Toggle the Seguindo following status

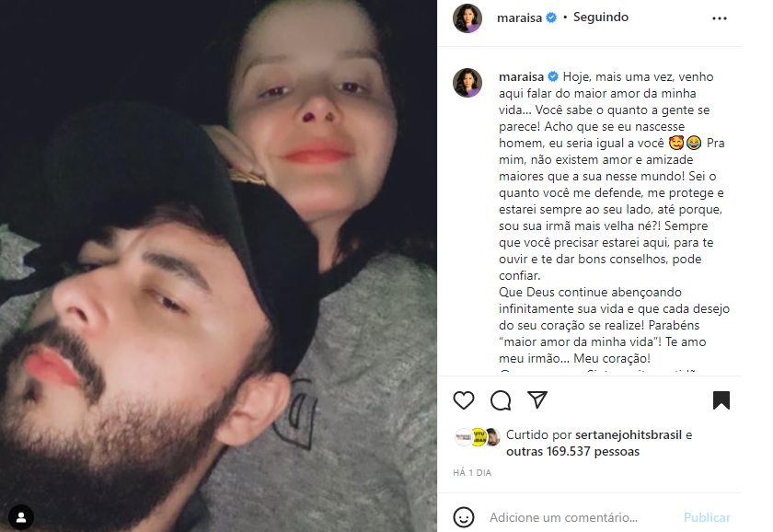click(600, 17)
